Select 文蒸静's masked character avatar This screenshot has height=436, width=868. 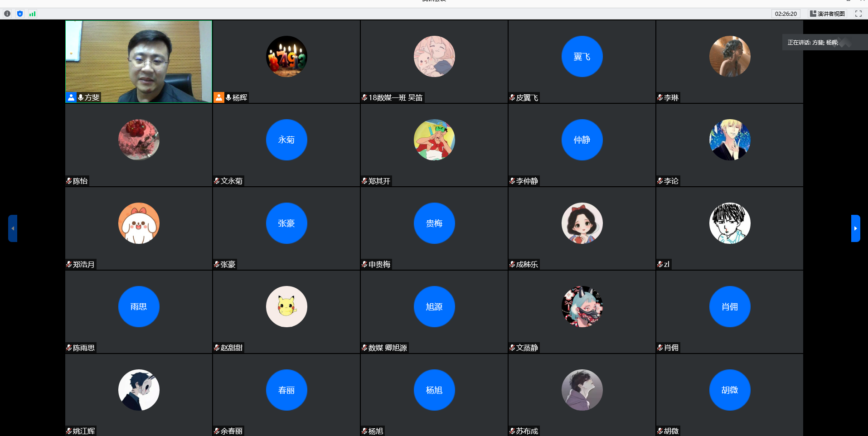point(582,306)
